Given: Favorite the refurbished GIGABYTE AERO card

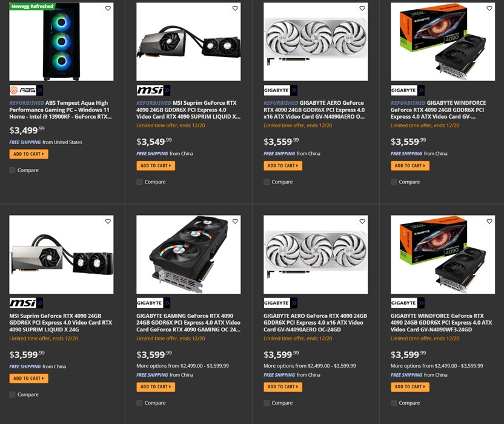Looking at the screenshot, I should (x=362, y=8).
